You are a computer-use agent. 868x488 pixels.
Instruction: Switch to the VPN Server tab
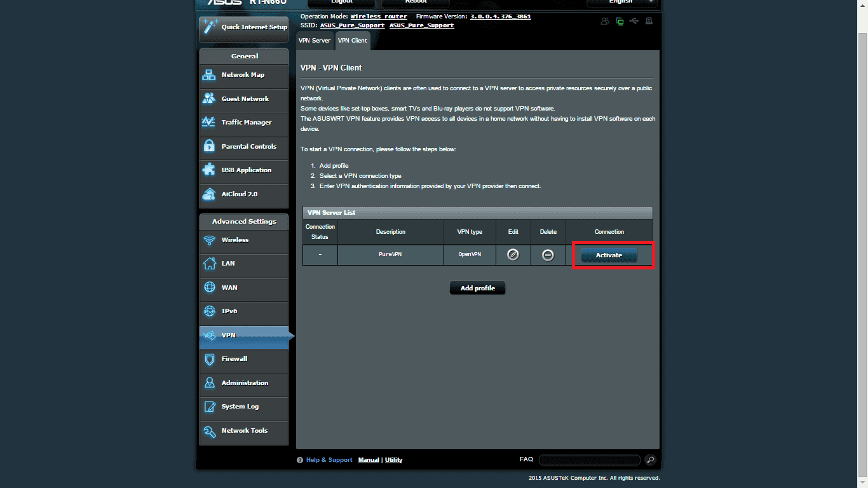point(315,40)
